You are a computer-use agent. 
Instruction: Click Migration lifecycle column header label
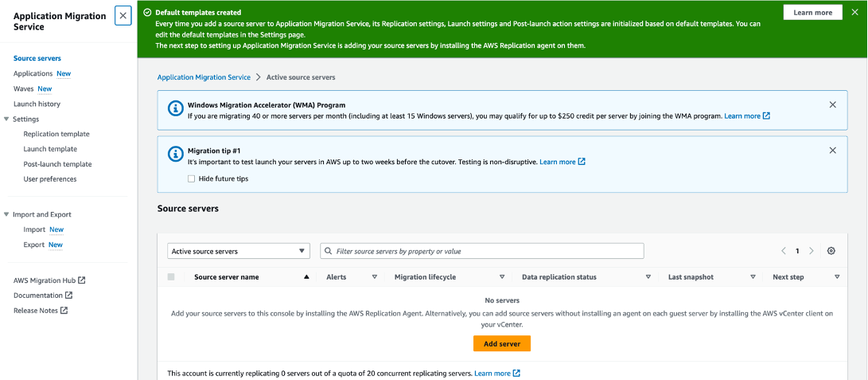click(x=425, y=277)
